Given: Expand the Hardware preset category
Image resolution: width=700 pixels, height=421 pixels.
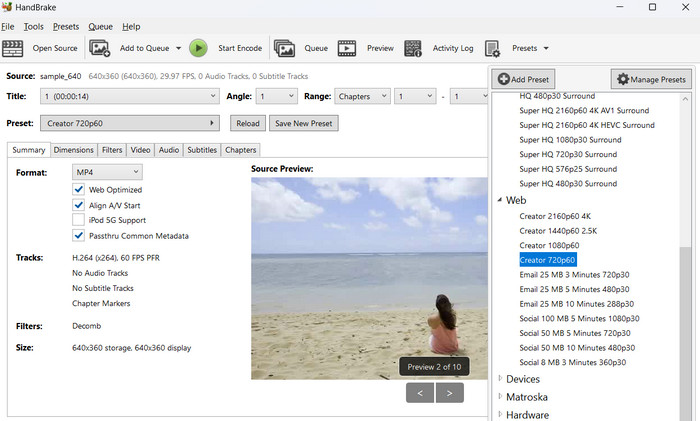Looking at the screenshot, I should pos(500,414).
